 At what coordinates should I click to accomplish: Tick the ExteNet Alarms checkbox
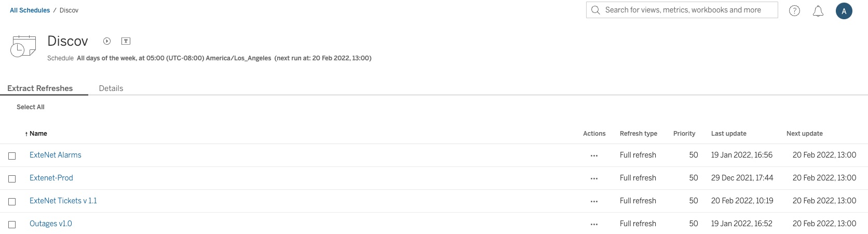pyautogui.click(x=12, y=156)
